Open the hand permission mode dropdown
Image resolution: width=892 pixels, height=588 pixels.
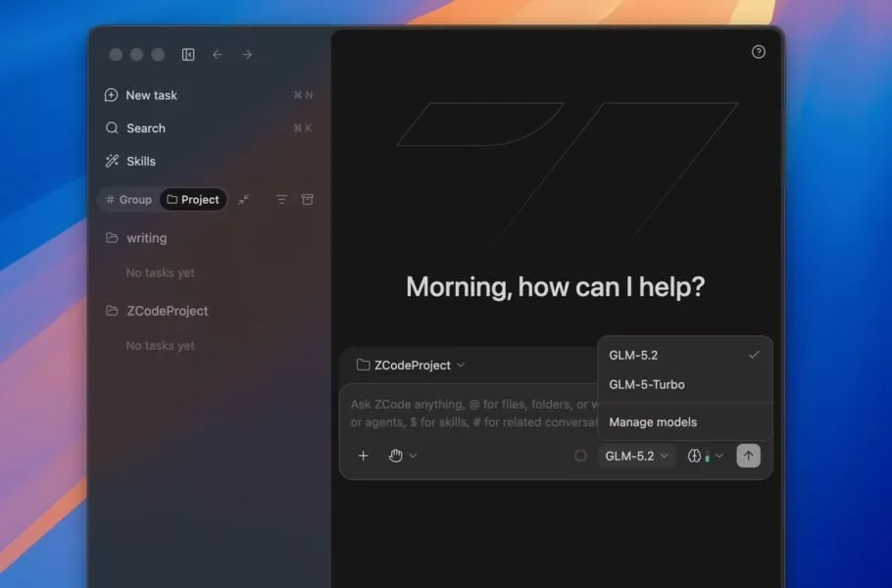click(403, 456)
